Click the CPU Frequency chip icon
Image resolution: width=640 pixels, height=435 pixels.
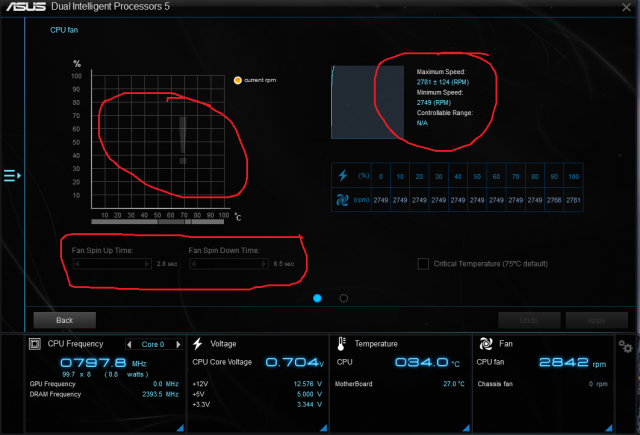35,344
